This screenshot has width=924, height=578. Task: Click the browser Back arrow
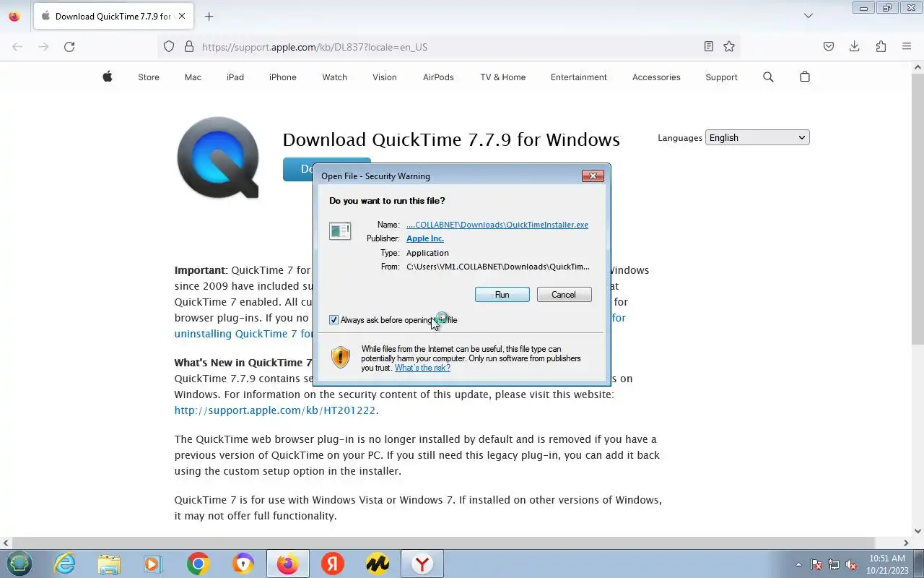click(17, 46)
